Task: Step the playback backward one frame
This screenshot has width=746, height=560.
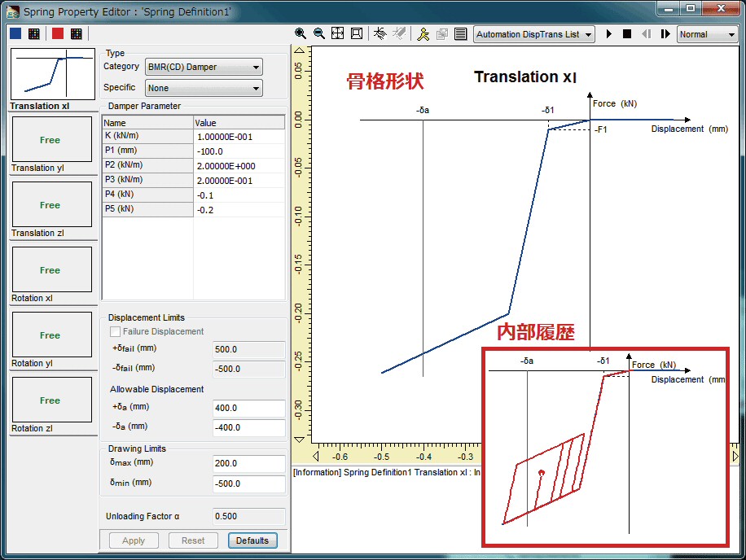Action: click(646, 33)
